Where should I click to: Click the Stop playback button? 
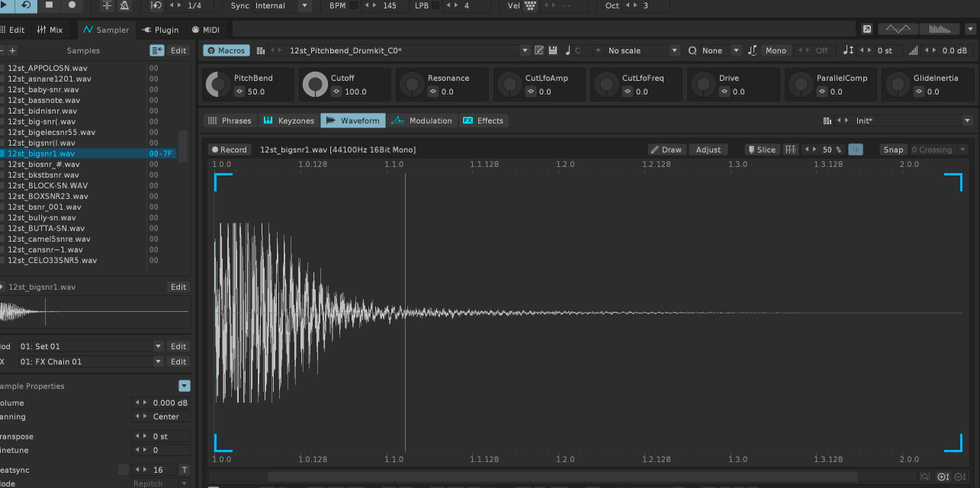[x=50, y=5]
